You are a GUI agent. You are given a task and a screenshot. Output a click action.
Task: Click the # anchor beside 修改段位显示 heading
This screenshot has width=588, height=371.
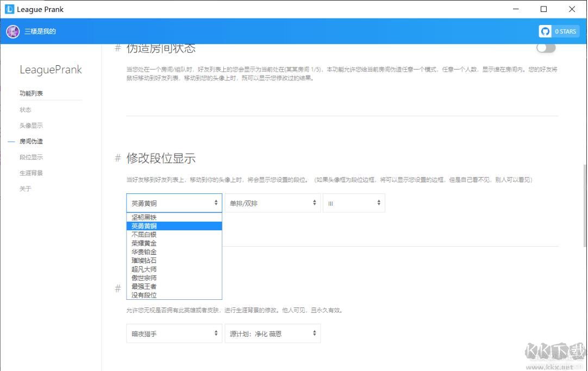click(x=117, y=158)
